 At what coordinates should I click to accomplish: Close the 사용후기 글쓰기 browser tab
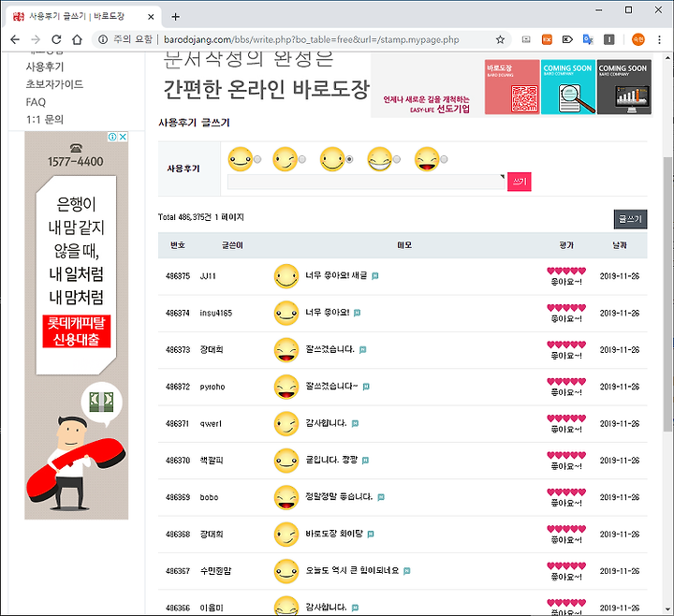(151, 17)
